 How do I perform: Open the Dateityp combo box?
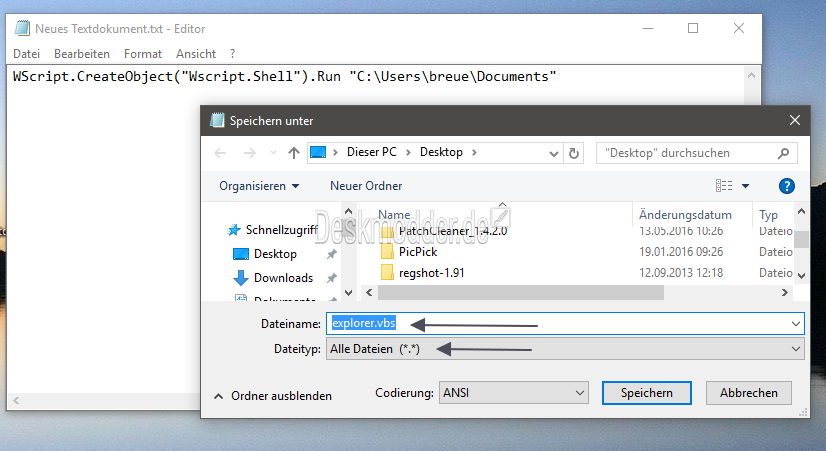565,349
